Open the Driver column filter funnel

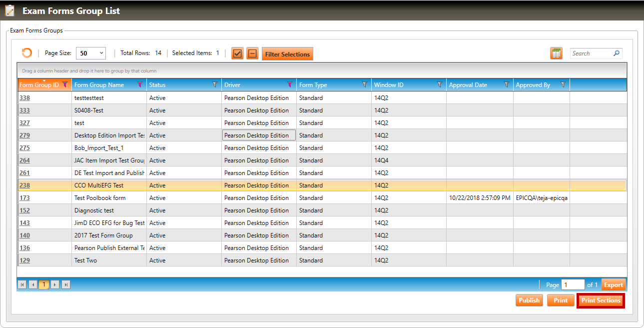(x=290, y=85)
